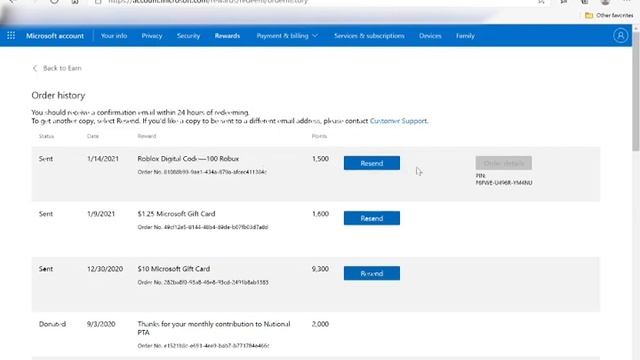The width and height of the screenshot is (640, 360).
Task: Click the 9/3/2020 date cell
Action: point(101,324)
